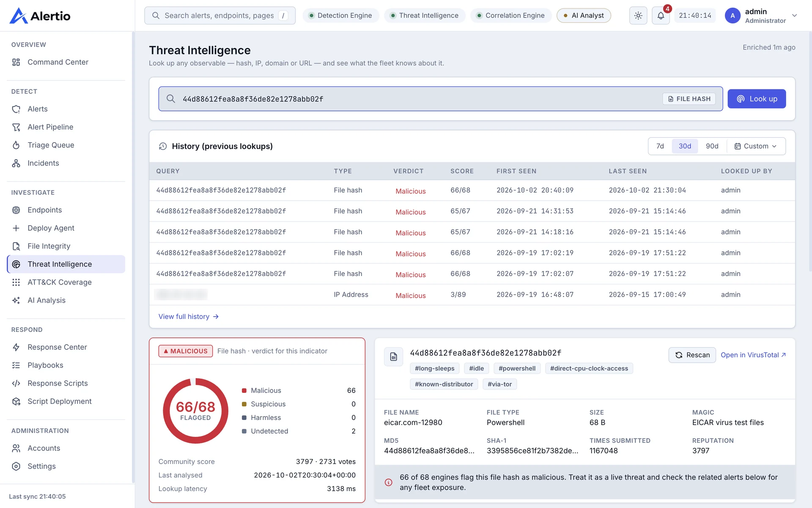Click the FILE HASH type badge
Screen dimensions: 812x508
[x=689, y=99]
